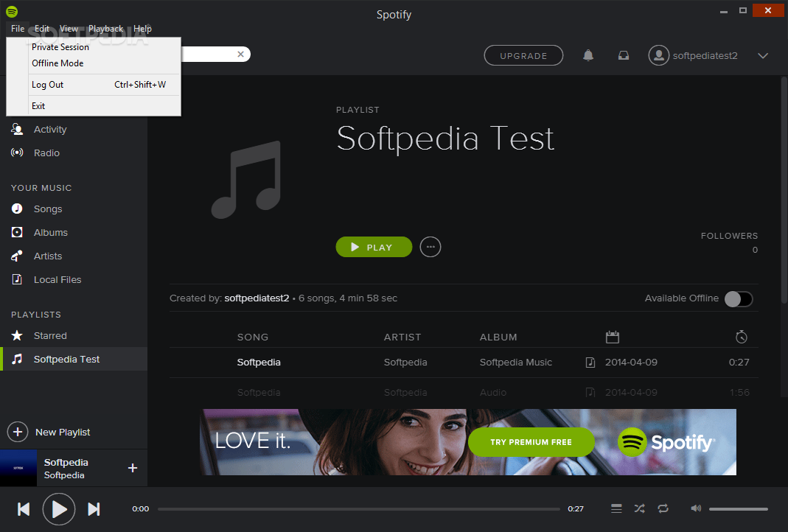Click Try Premium Free banner button
Viewport: 788px width, 532px height.
(531, 442)
